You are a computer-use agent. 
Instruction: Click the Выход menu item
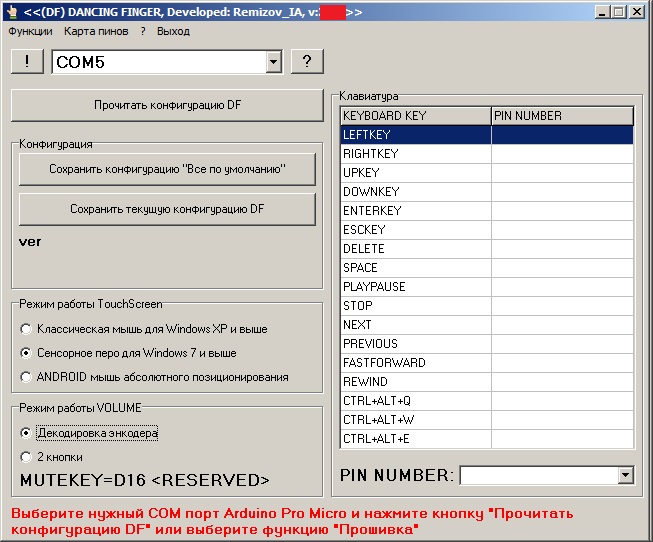pyautogui.click(x=173, y=31)
